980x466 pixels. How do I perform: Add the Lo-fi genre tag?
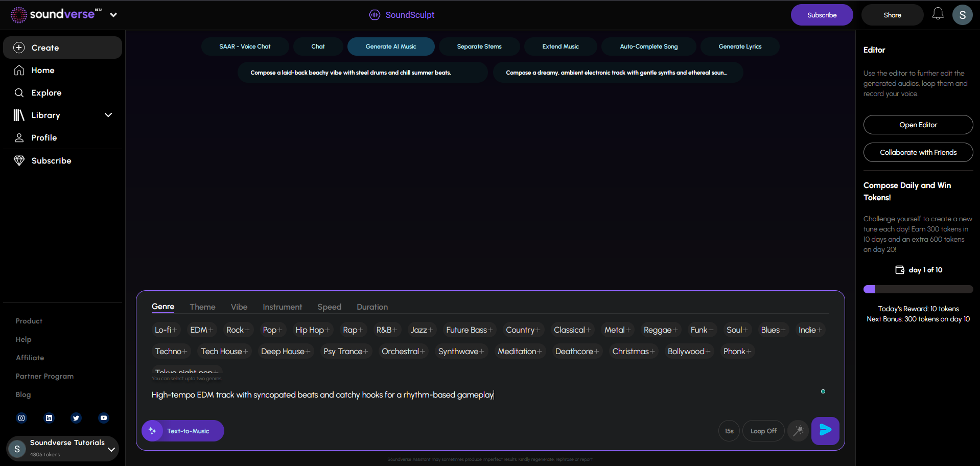coord(166,330)
